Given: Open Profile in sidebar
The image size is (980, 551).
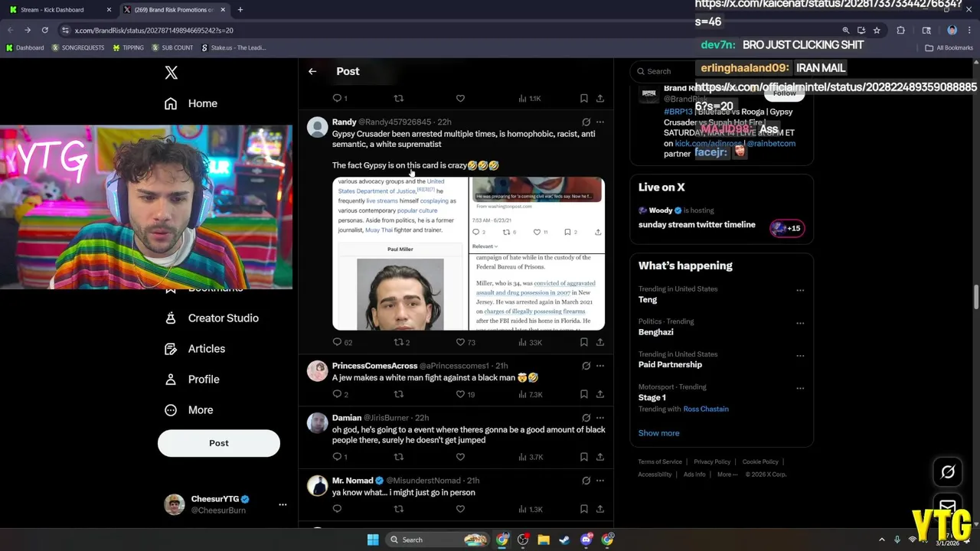Looking at the screenshot, I should [192, 379].
